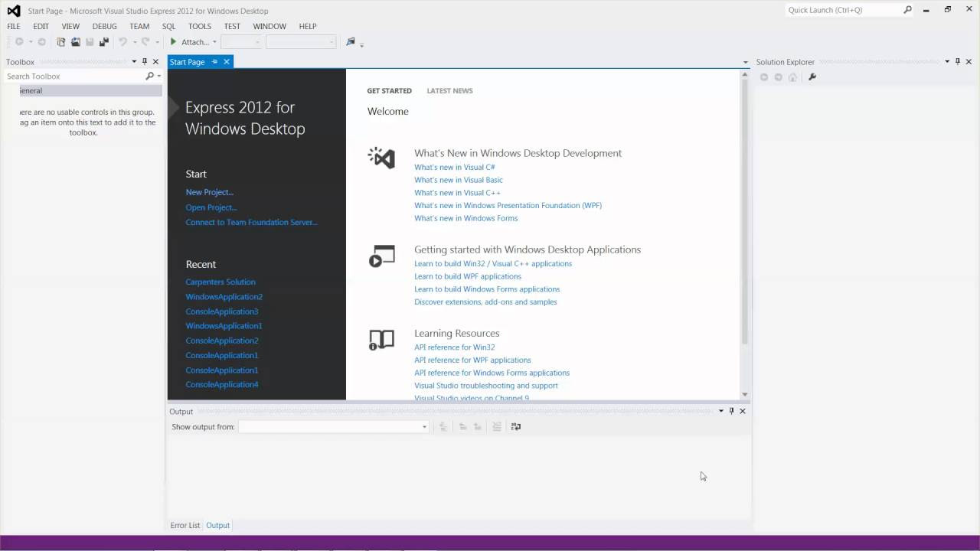Open the Search Toolbox options dropdown arrow
The width and height of the screenshot is (980, 551).
pyautogui.click(x=159, y=77)
